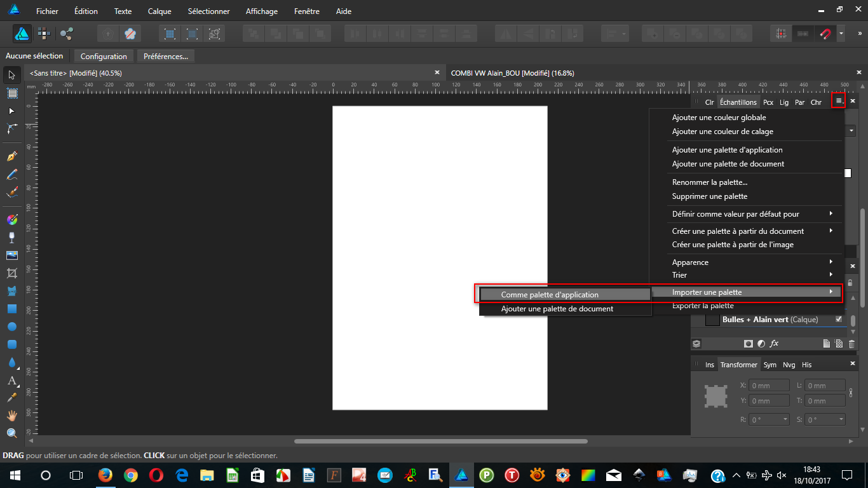Screen dimensions: 868x488
Task: Select the Artistic Text tool
Action: point(11,381)
